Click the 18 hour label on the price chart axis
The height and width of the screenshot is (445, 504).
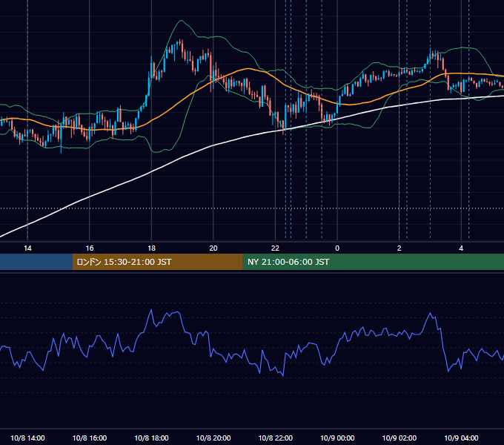[151, 248]
